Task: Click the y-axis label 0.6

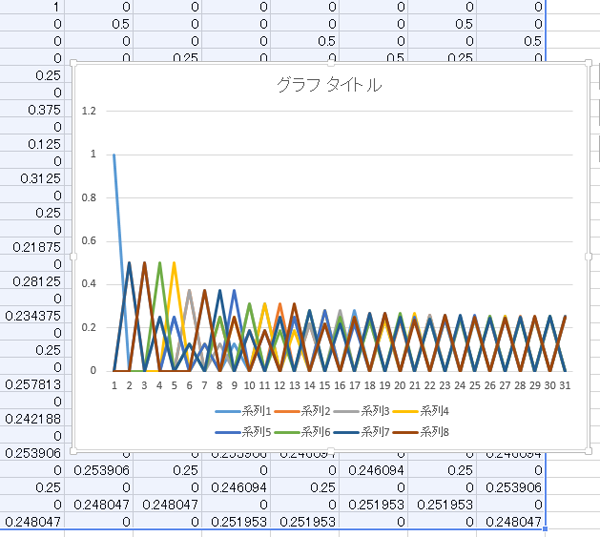Action: [89, 241]
